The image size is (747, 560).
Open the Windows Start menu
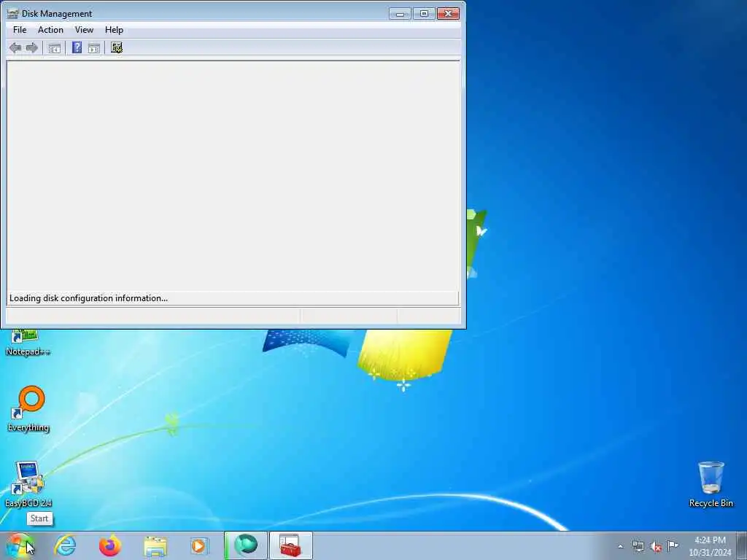tap(20, 545)
